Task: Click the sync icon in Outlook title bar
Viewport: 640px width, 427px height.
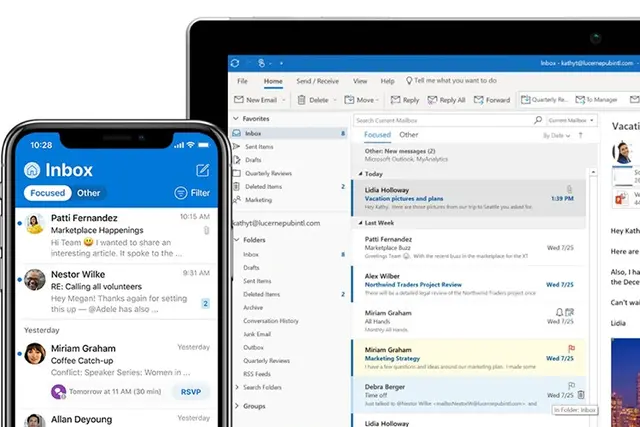Action: tap(235, 63)
